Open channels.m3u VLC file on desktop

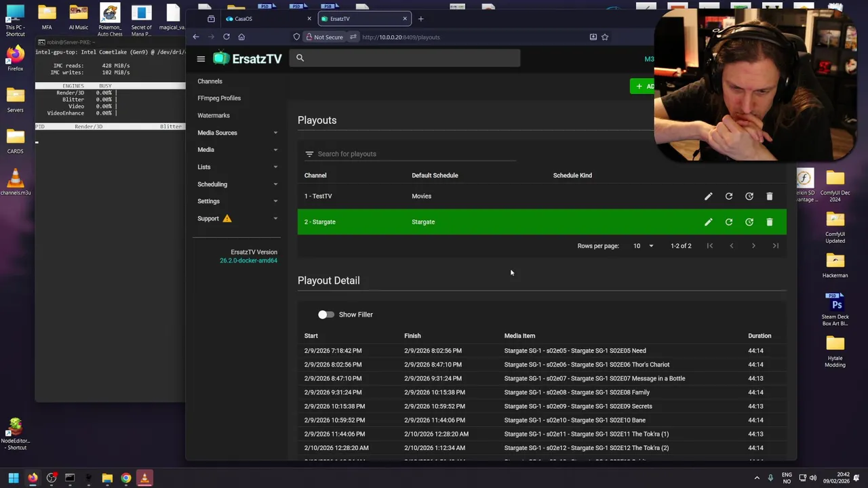coord(15,182)
